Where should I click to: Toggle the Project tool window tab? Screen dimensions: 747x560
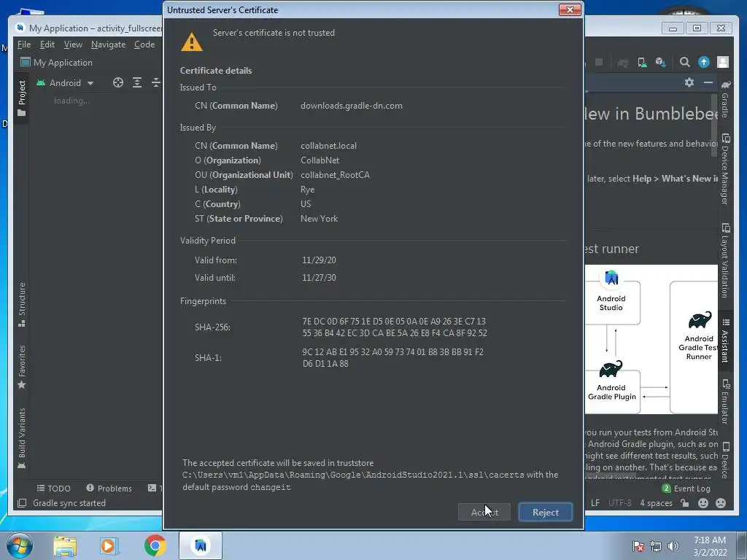(21, 98)
